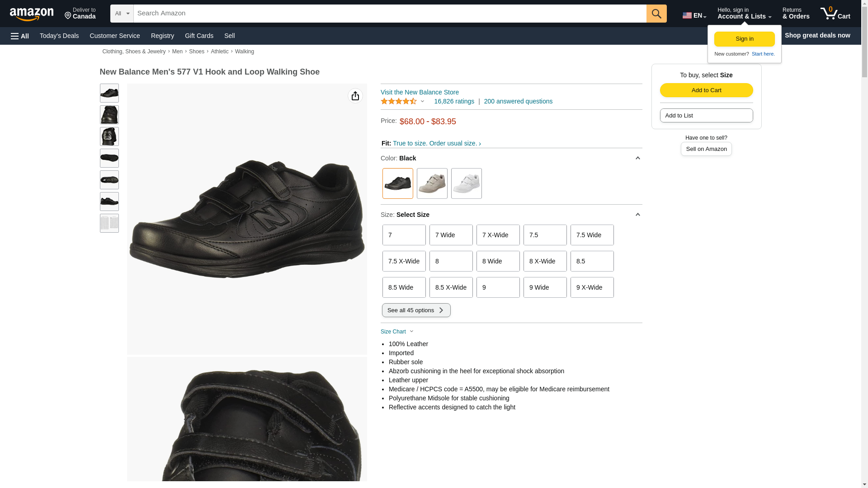Click inside the Search Amazon field

point(390,14)
